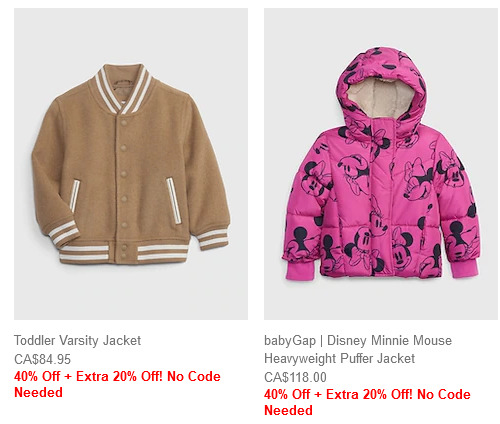Image resolution: width=500 pixels, height=424 pixels.
Task: Click the word Needed below the varsity jacket promo
Action: point(38,392)
